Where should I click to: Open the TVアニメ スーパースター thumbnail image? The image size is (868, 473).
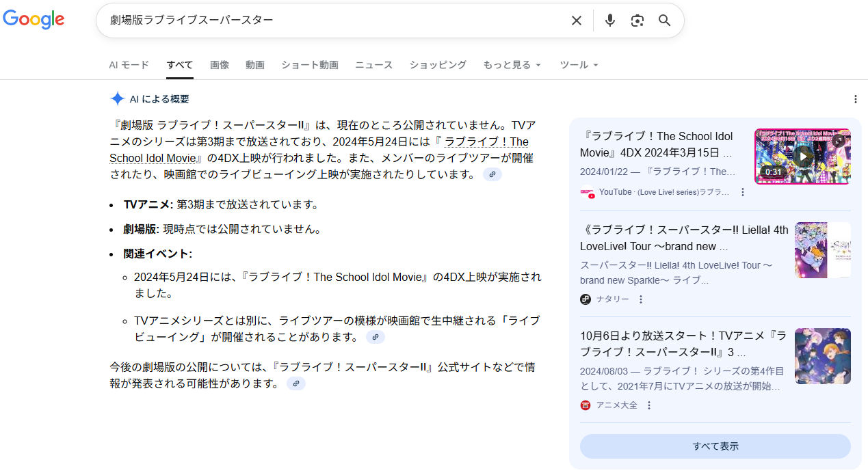point(822,356)
